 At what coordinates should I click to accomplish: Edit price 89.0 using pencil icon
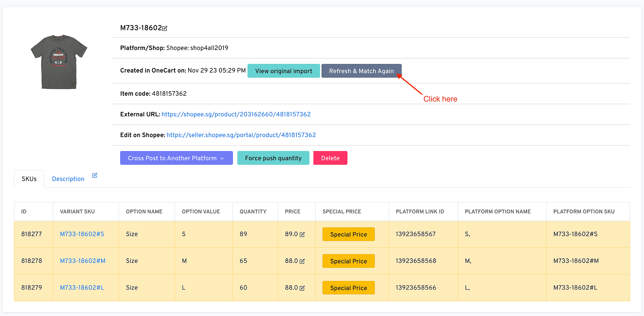tap(302, 234)
